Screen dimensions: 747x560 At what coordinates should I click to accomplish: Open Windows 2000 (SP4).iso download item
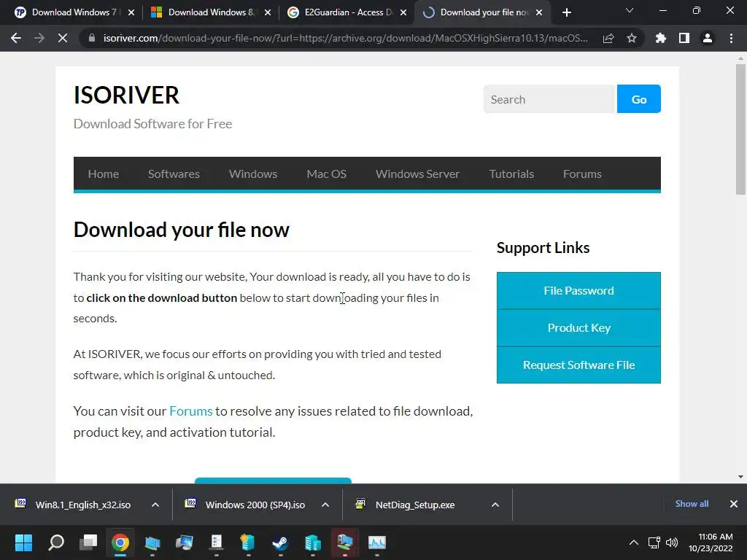click(x=247, y=505)
